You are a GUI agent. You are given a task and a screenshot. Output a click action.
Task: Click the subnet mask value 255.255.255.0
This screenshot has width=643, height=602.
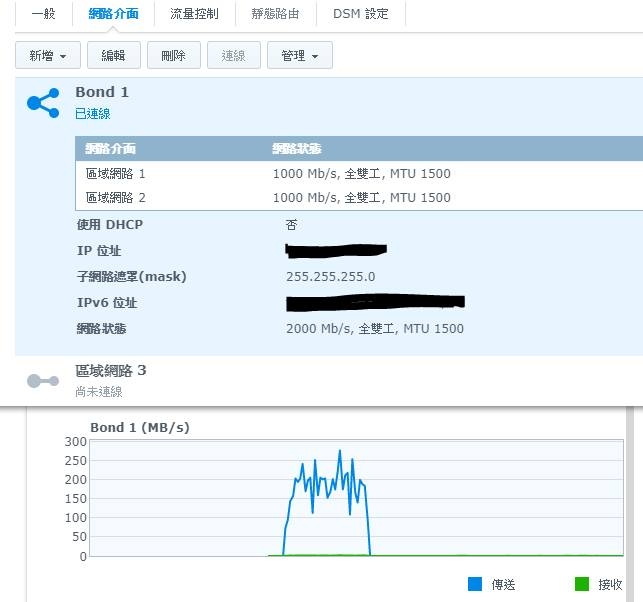[x=331, y=277]
